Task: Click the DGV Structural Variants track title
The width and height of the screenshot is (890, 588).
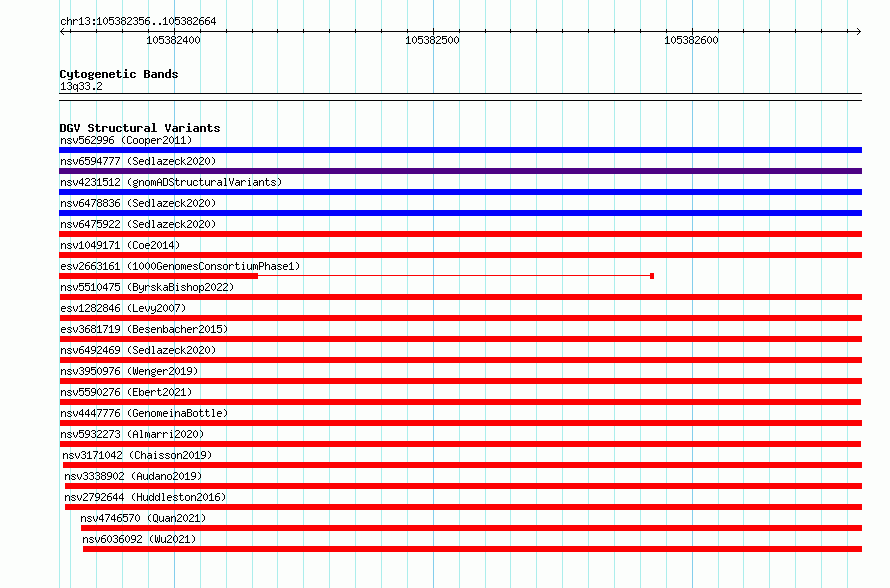Action: click(140, 128)
